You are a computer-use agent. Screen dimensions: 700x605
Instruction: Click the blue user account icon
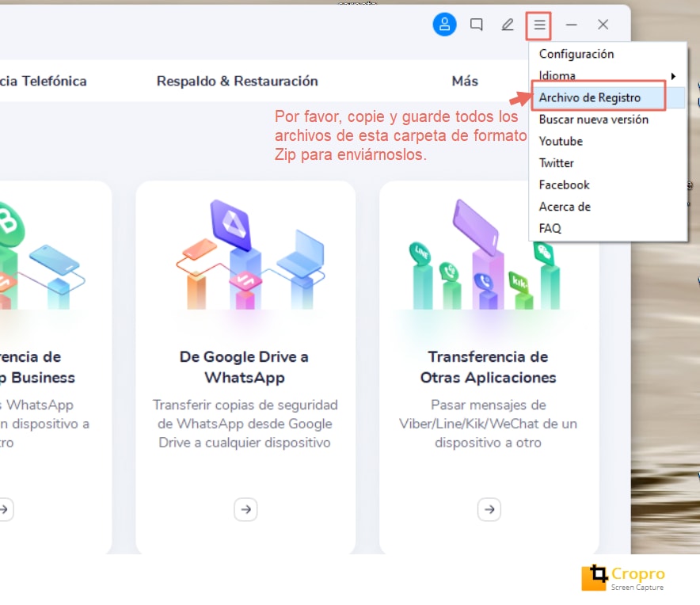(444, 25)
